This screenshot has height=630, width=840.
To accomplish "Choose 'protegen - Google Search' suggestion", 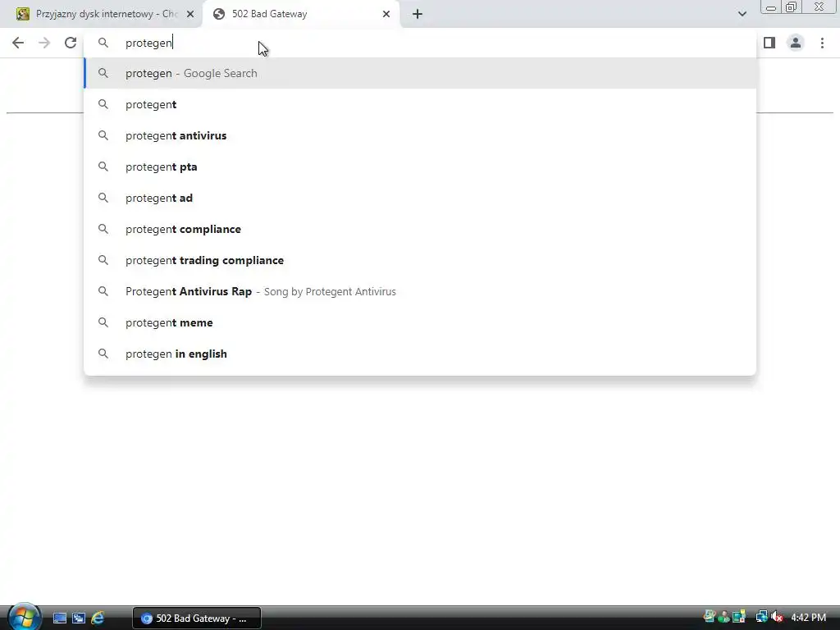I will point(420,73).
